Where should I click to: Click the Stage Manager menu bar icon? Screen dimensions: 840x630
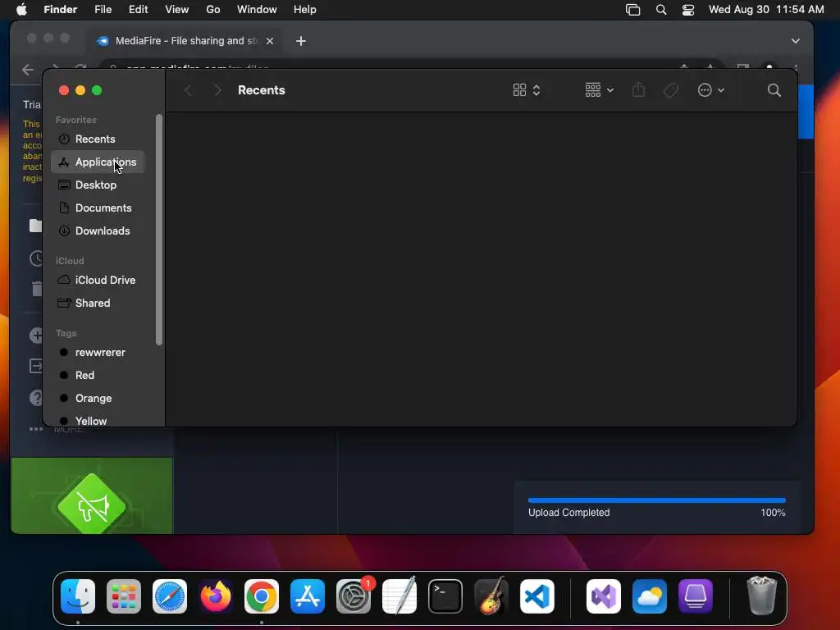tap(632, 10)
